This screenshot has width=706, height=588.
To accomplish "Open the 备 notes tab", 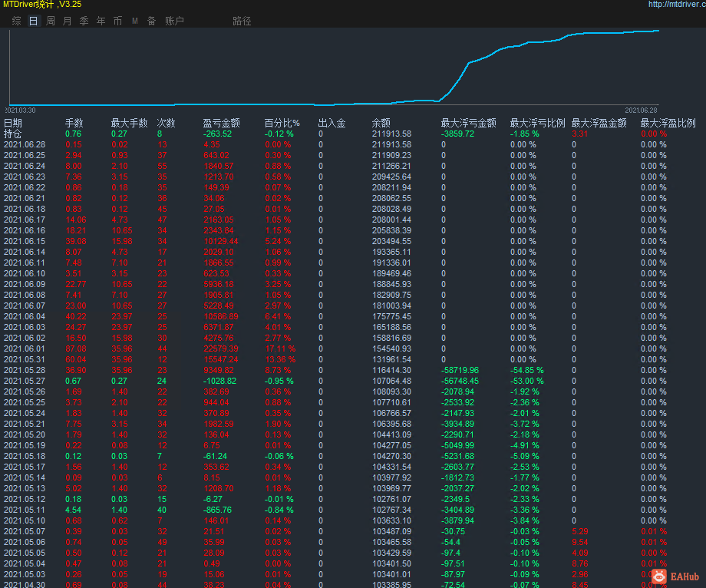I will click(151, 21).
